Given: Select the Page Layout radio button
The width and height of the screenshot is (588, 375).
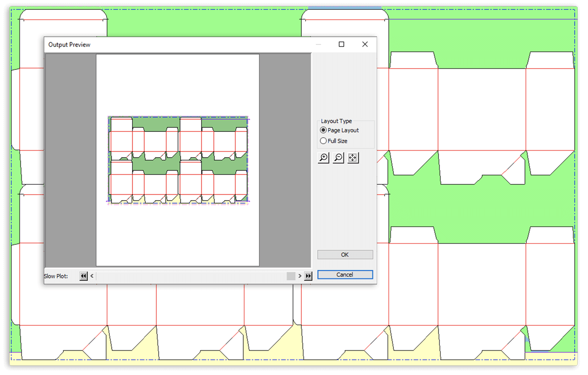Looking at the screenshot, I should tap(323, 130).
